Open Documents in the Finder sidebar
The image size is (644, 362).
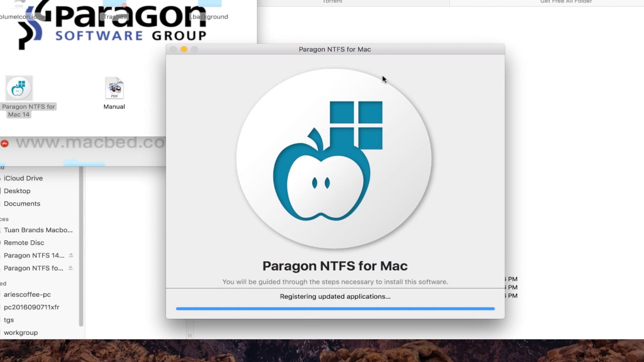point(22,204)
